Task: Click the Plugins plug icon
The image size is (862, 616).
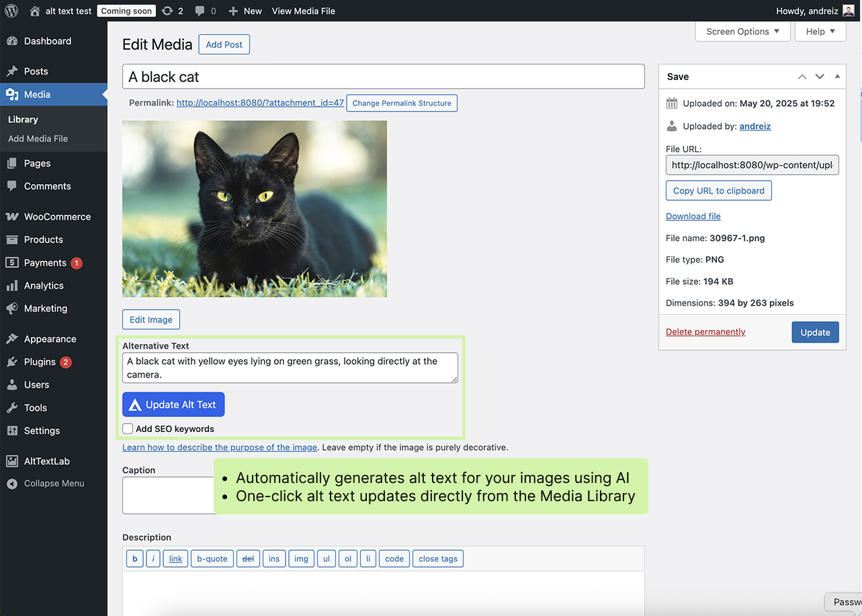Action: [12, 362]
